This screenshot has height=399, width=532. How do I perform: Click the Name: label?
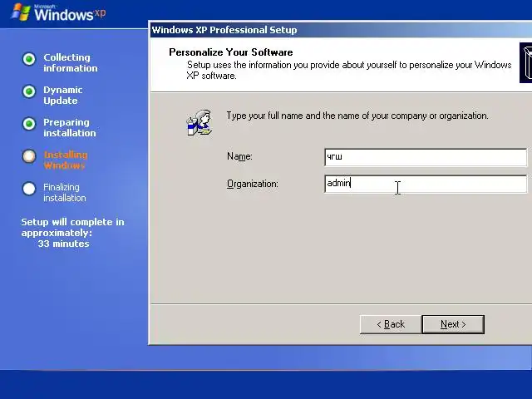pos(239,156)
